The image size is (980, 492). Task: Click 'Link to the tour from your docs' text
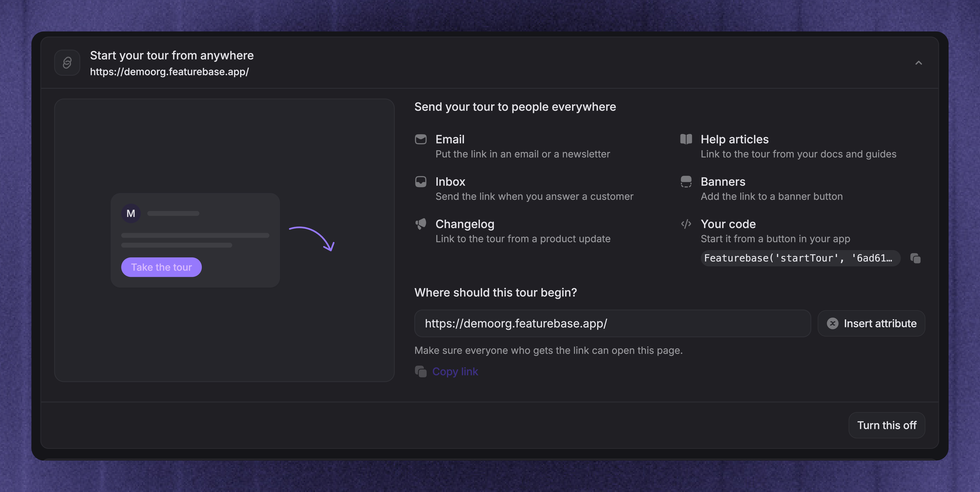coord(798,154)
